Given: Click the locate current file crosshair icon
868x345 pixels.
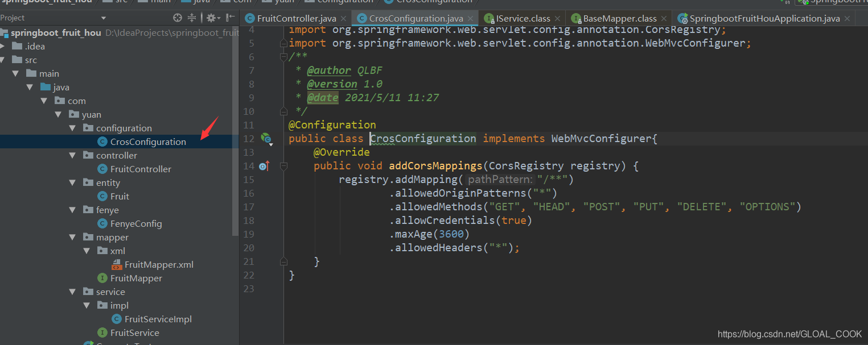Looking at the screenshot, I should 178,18.
